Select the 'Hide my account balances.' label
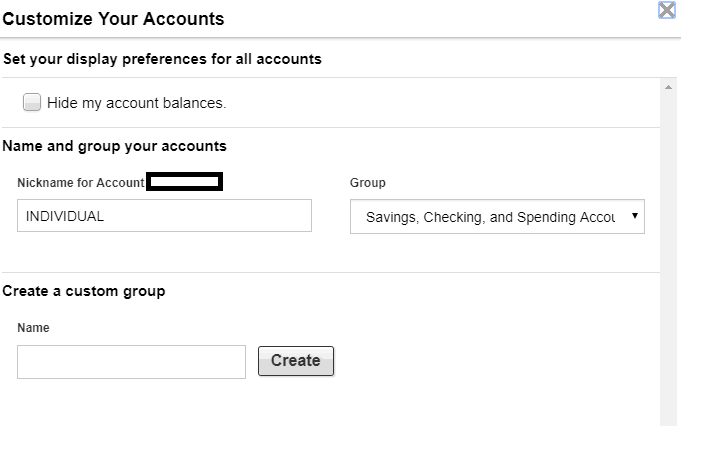 click(136, 103)
